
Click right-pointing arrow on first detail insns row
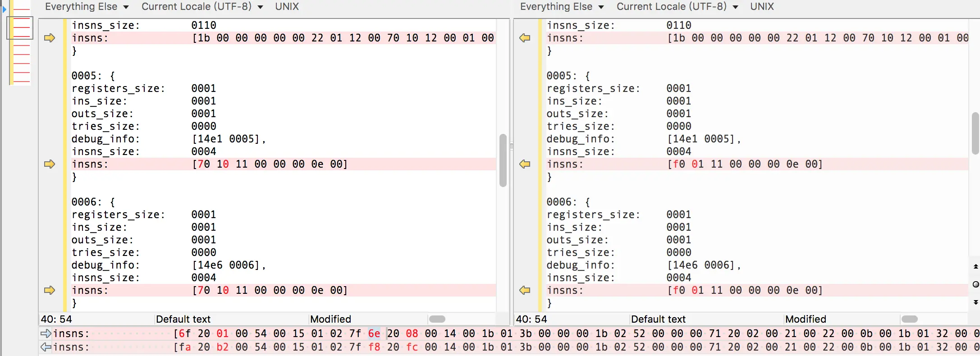tap(46, 333)
